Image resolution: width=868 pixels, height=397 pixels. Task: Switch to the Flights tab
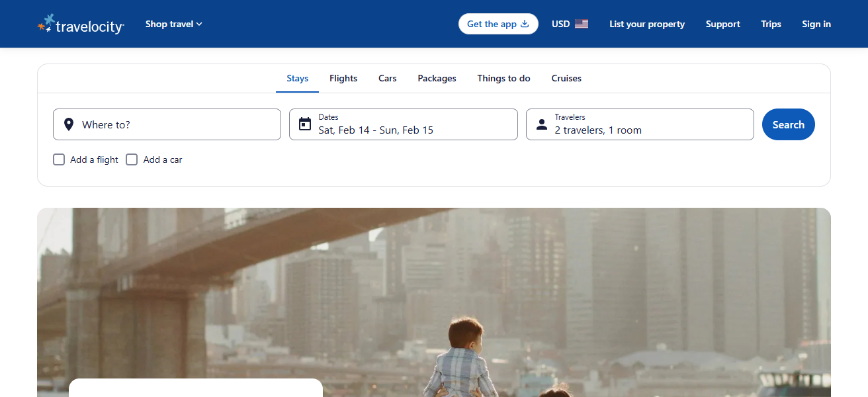click(x=343, y=78)
